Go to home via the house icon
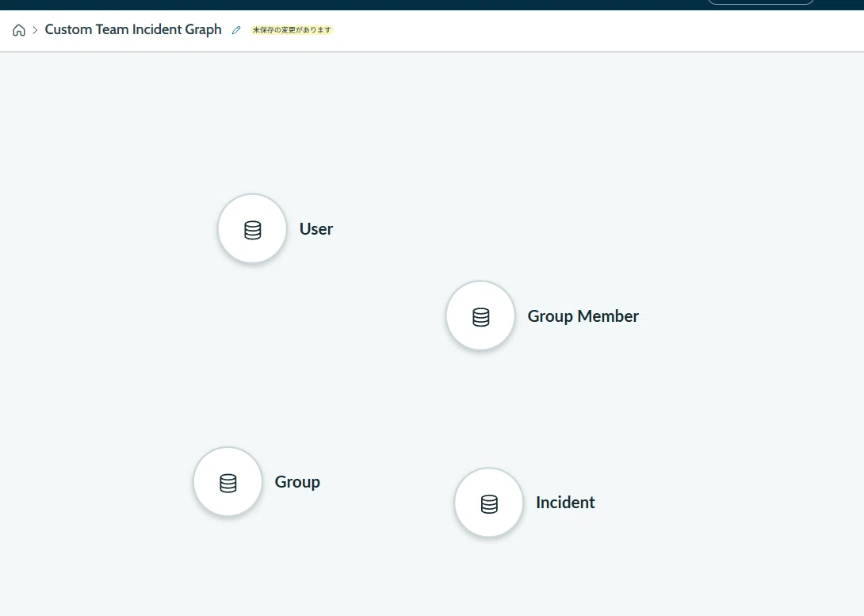 pyautogui.click(x=19, y=30)
